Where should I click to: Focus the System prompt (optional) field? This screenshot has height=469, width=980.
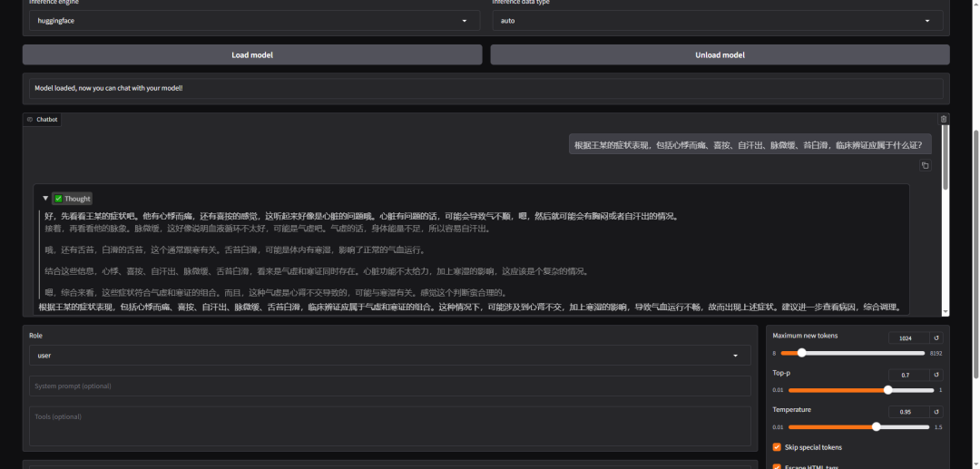point(390,386)
